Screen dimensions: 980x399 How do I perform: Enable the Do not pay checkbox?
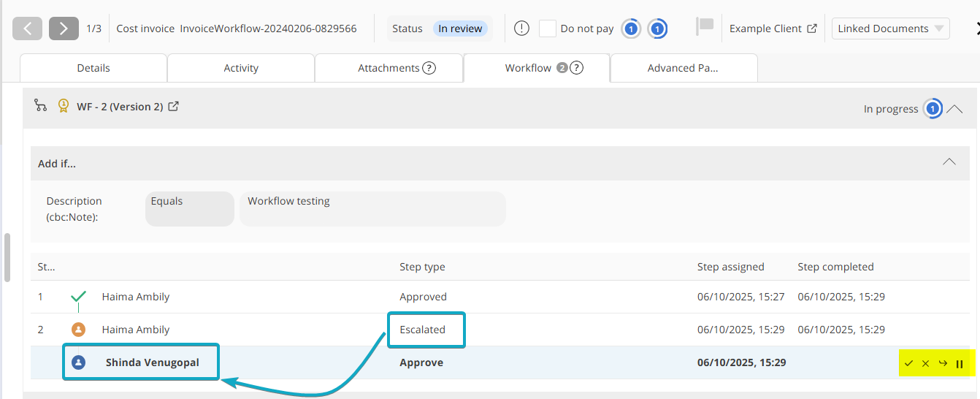pos(548,28)
